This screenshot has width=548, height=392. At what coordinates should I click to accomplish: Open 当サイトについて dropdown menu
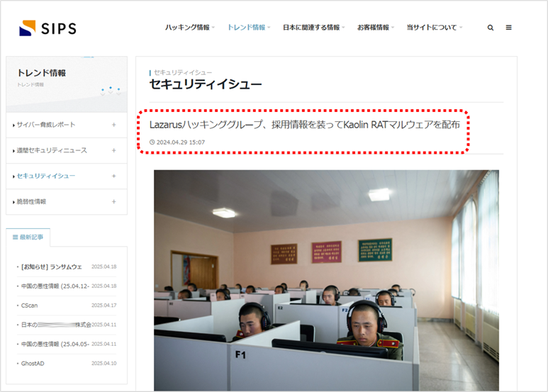click(x=434, y=28)
